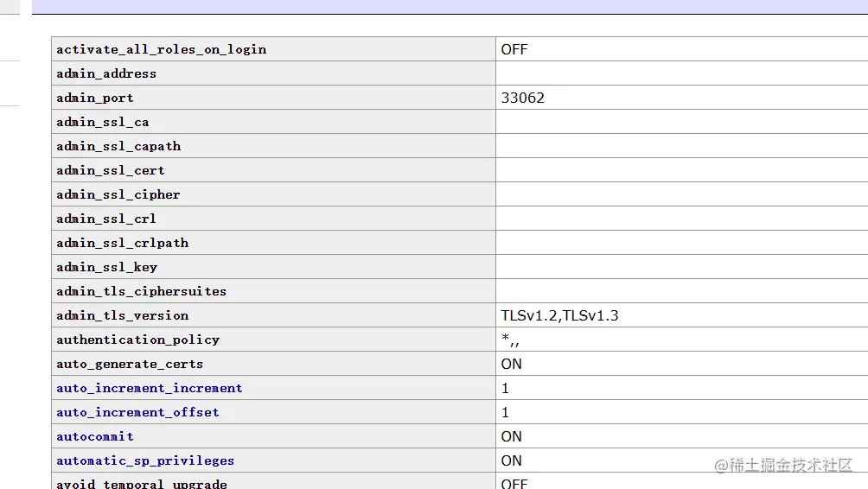Screen dimensions: 868x489
Task: Select the admin_ssl_capath variable name
Action: pyautogui.click(x=118, y=146)
